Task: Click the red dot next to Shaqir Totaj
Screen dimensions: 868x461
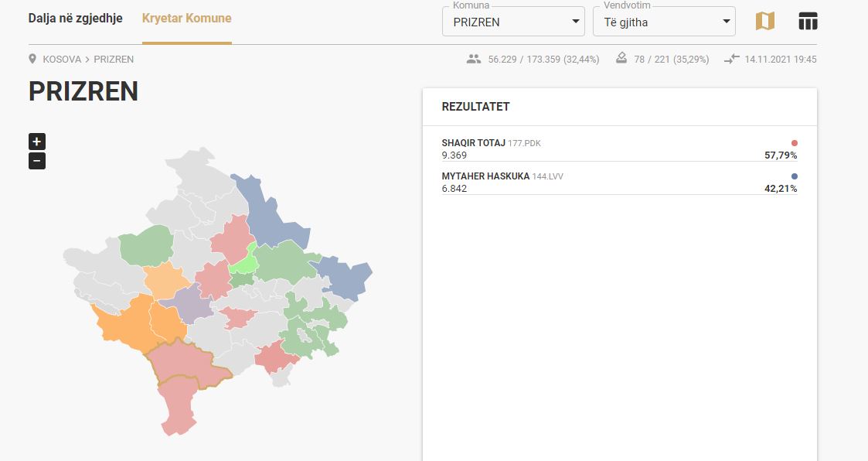Action: 795,143
